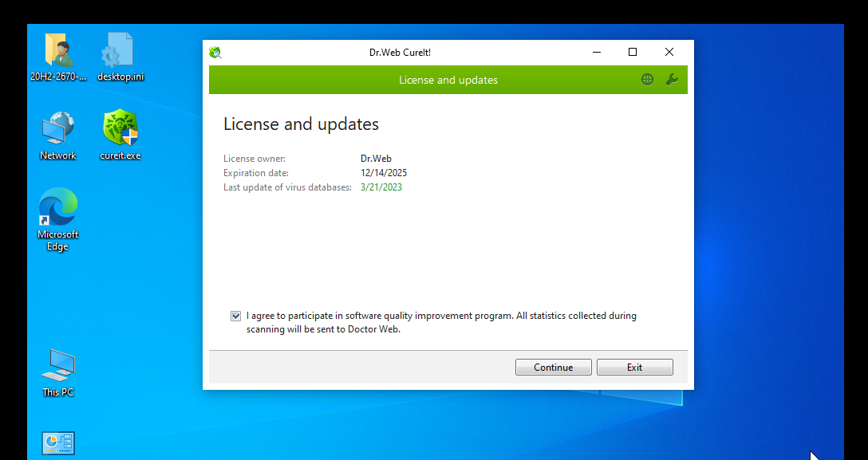Click the green 3/21/2023 update date
The height and width of the screenshot is (460, 868).
(x=381, y=187)
